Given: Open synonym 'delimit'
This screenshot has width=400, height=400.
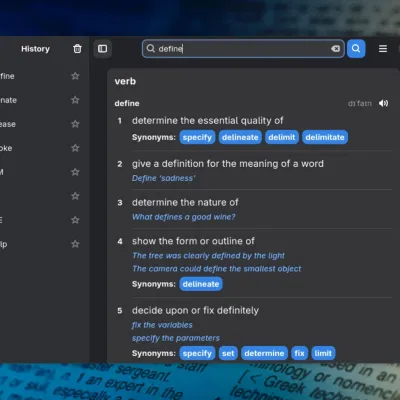Looking at the screenshot, I should tap(282, 137).
